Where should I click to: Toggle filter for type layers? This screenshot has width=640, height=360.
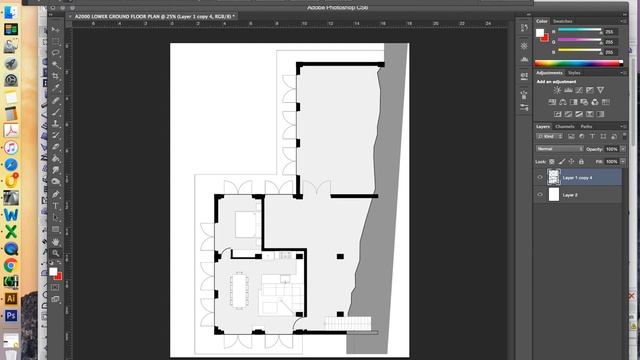592,136
